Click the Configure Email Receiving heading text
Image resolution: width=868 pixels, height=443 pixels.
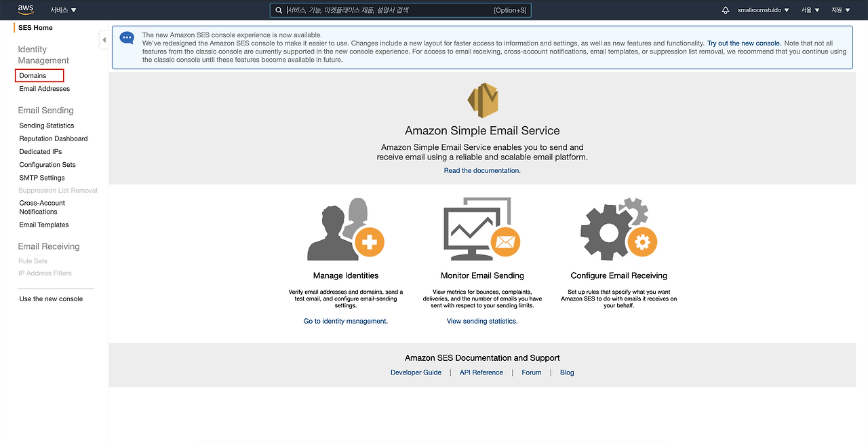(619, 275)
